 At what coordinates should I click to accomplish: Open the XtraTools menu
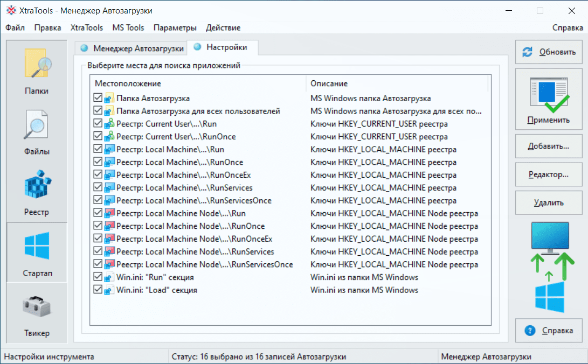pyautogui.click(x=87, y=27)
